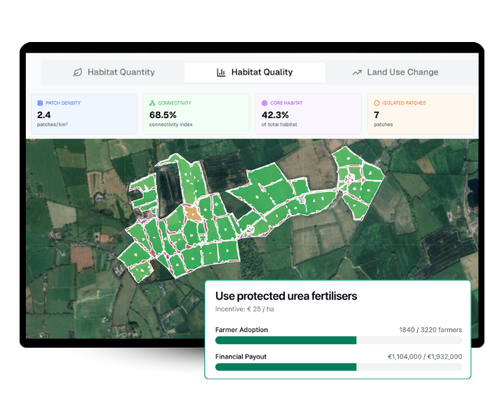Screen dimensions: 504x420
Task: Open the Patch Density 2.4 card
Action: 84,114
